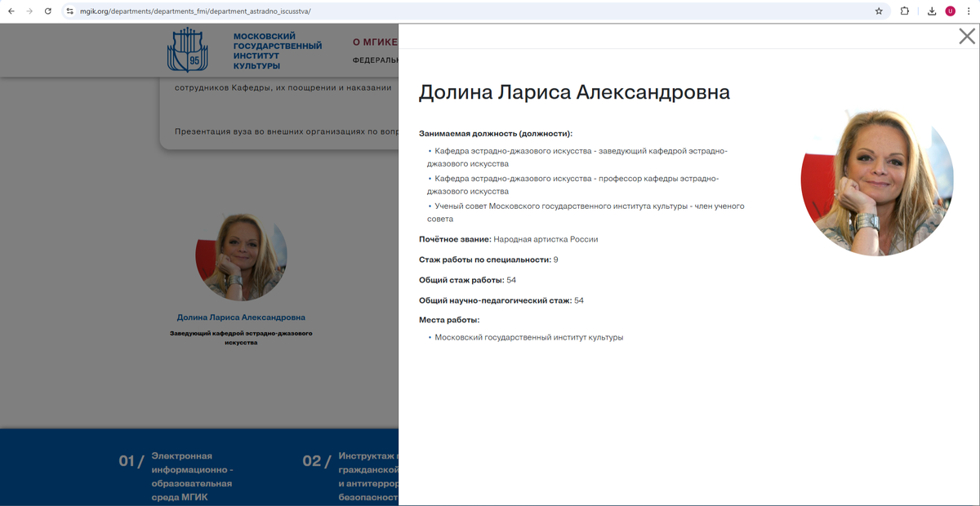
Task: Open the 'Народная артистка России' link
Action: [547, 239]
